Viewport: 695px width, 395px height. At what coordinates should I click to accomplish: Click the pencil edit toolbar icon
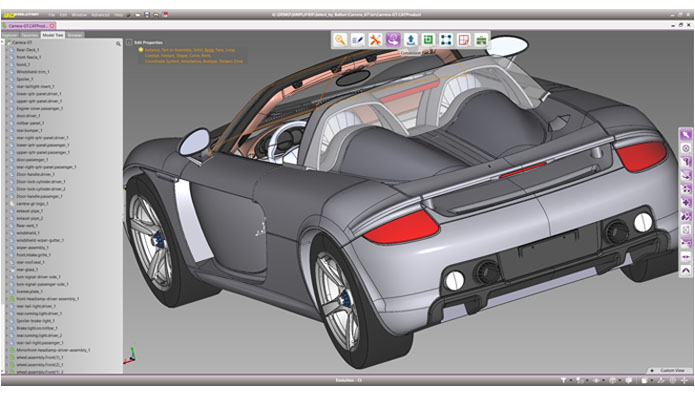click(x=358, y=40)
